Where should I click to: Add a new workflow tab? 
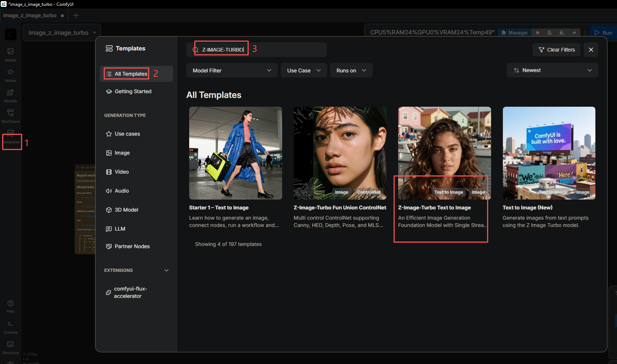pyautogui.click(x=76, y=15)
